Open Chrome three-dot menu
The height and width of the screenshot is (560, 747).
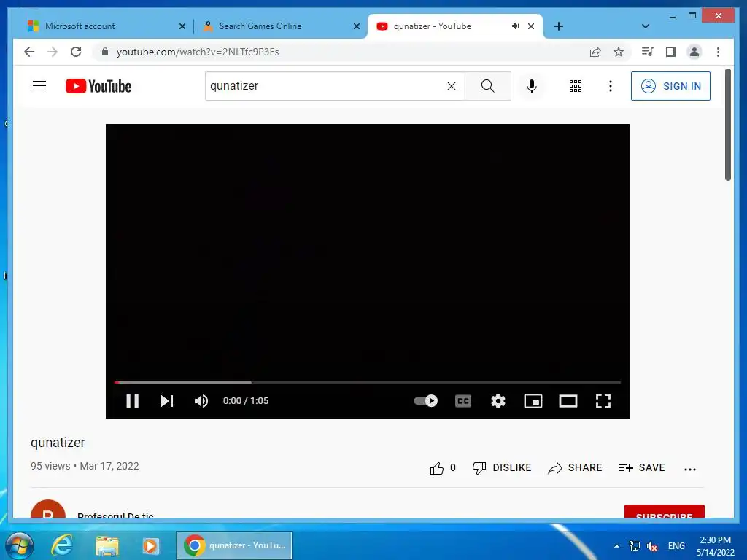click(x=718, y=52)
